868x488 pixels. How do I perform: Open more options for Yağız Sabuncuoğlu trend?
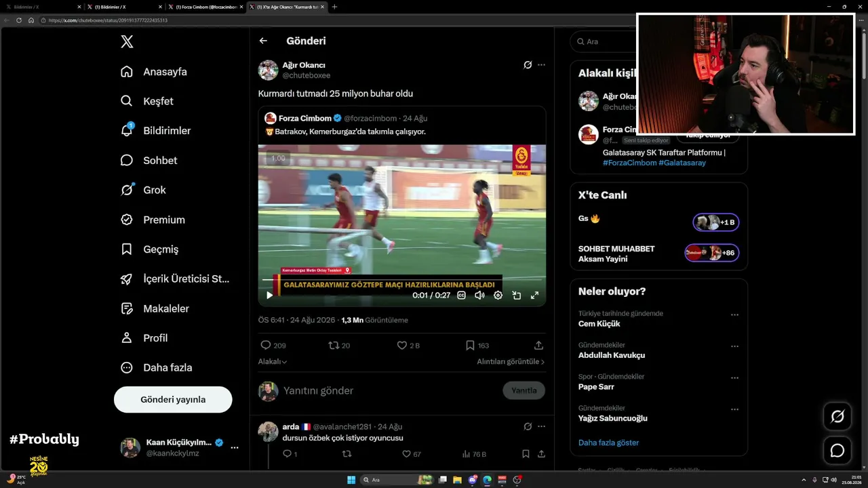pyautogui.click(x=734, y=409)
